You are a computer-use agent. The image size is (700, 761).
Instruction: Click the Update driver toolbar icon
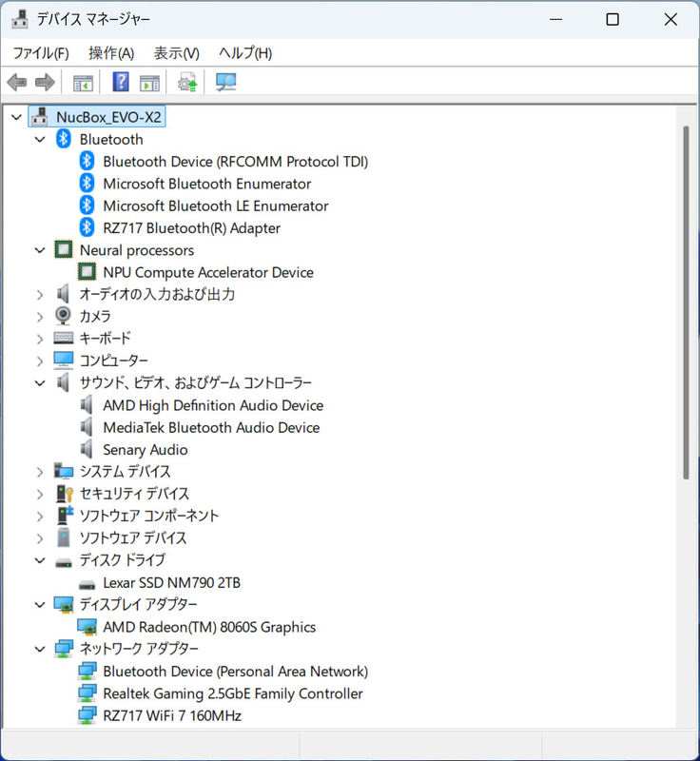click(x=187, y=83)
